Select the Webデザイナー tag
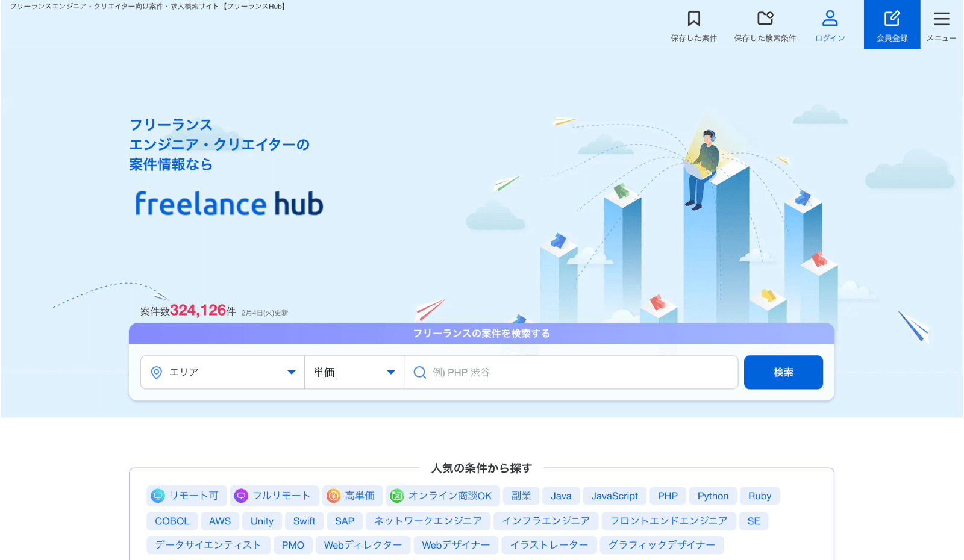The image size is (964, 560). (456, 545)
